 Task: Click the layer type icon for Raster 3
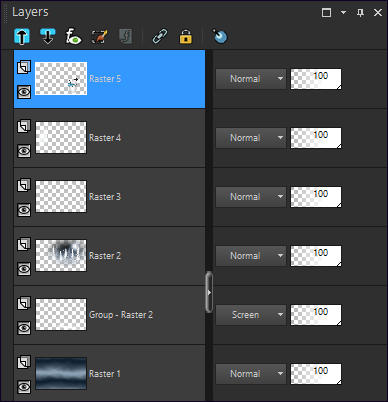click(24, 185)
